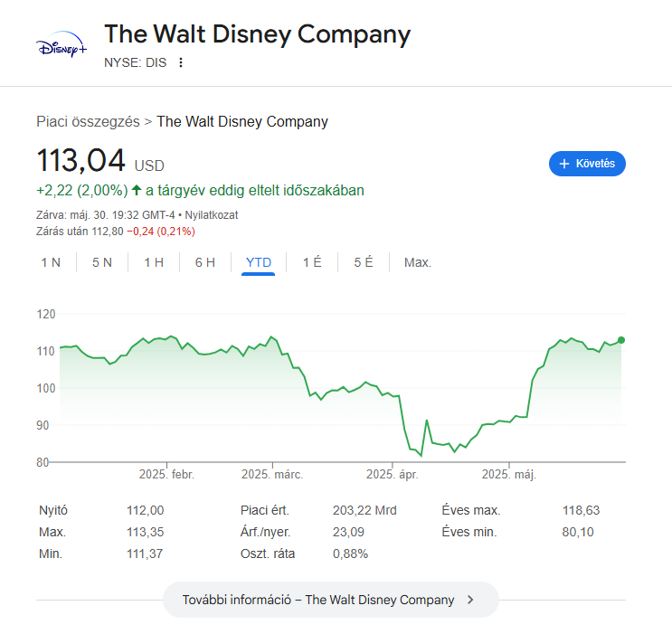Click the 2025. febr. axis label

(x=166, y=475)
